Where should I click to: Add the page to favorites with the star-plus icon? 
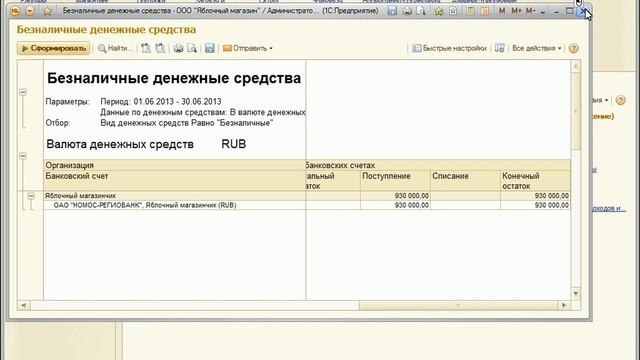pos(439,11)
